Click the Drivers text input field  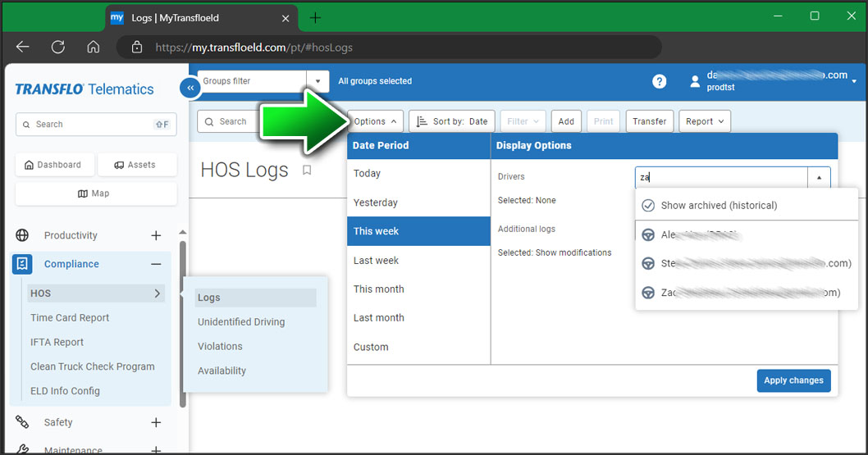pos(721,177)
